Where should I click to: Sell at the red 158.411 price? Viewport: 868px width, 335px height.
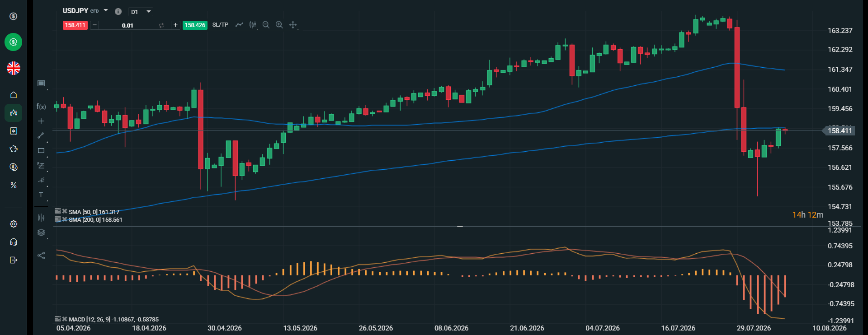75,25
